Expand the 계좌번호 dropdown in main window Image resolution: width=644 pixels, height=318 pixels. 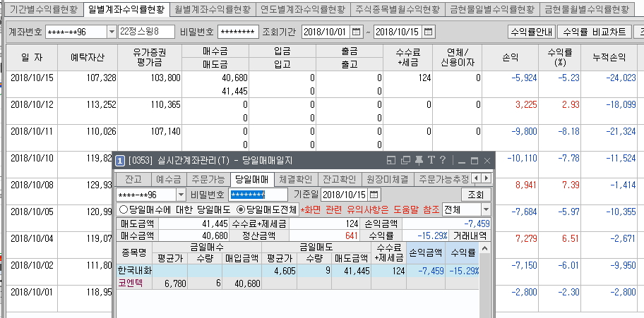pos(112,32)
